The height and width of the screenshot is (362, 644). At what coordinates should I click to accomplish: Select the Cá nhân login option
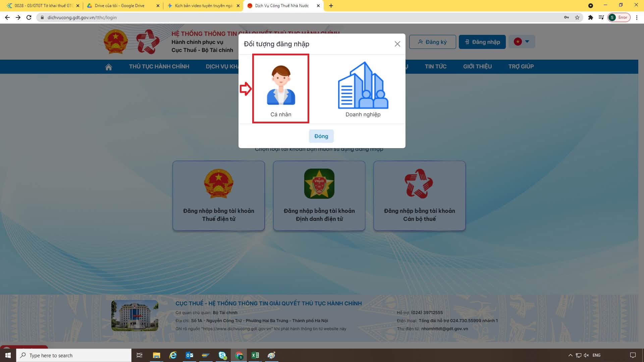(x=281, y=89)
